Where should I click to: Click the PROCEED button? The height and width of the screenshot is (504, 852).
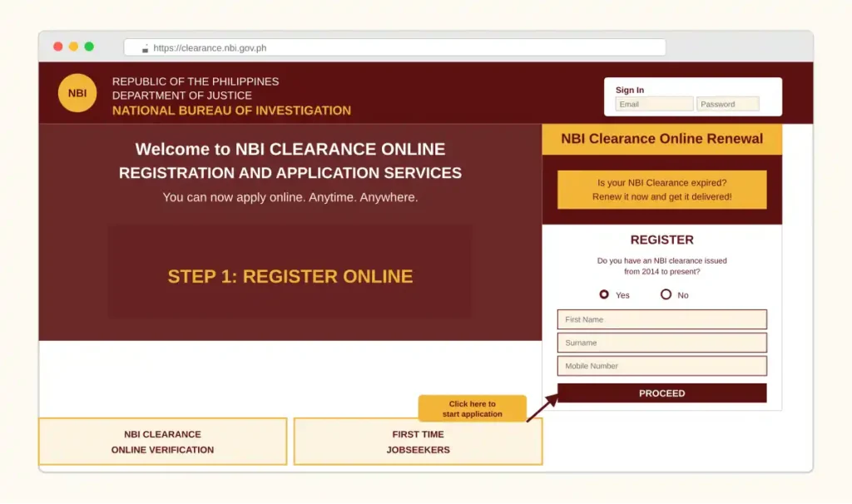661,393
